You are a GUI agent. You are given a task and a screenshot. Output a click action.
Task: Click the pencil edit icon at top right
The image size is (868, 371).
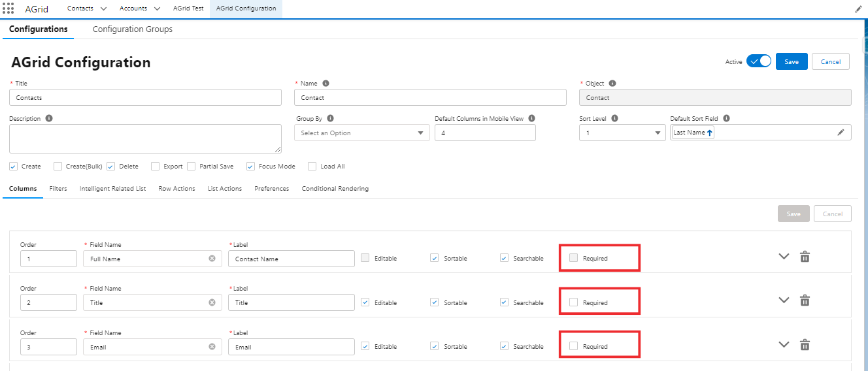pyautogui.click(x=858, y=9)
